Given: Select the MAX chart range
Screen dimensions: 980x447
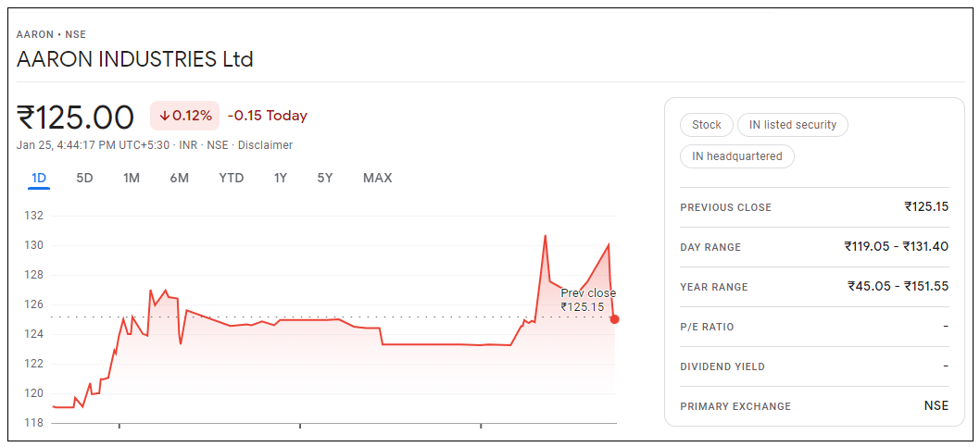Looking at the screenshot, I should (x=378, y=178).
